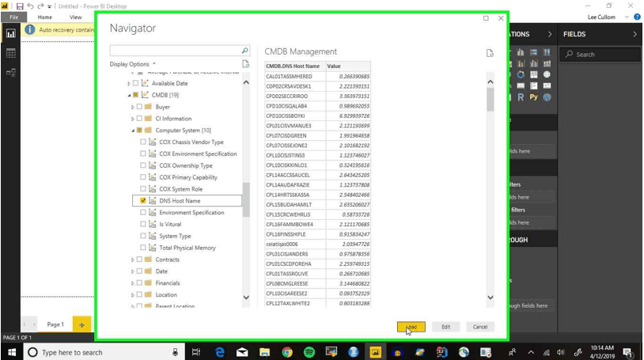Viewport: 644px width, 360px height.
Task: Expand the CI Information folder
Action: 132,119
